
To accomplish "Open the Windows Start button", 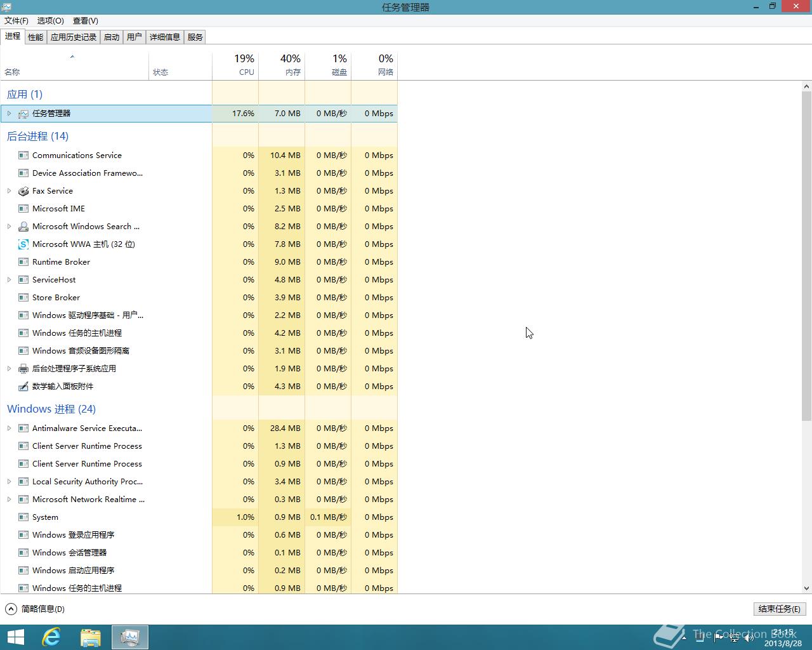I will [x=15, y=637].
